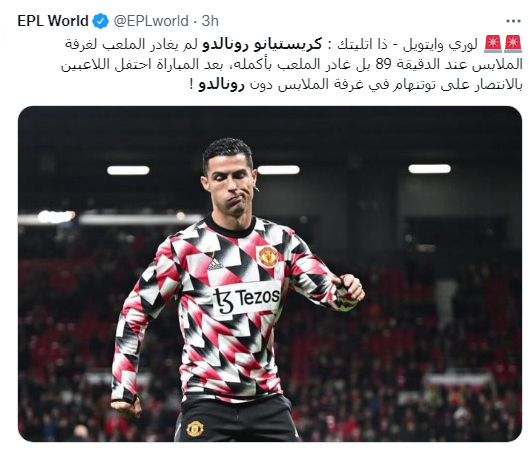Click the player's face in the photo
Screen dimensions: 529x454
230,185
